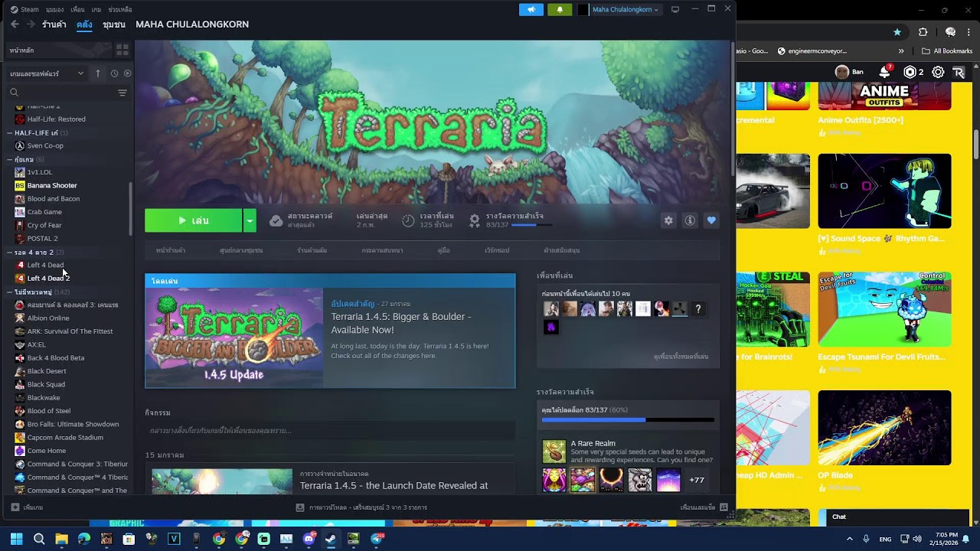The image size is (980, 551).
Task: Open Steam announcements megaphone button
Action: [531, 9]
